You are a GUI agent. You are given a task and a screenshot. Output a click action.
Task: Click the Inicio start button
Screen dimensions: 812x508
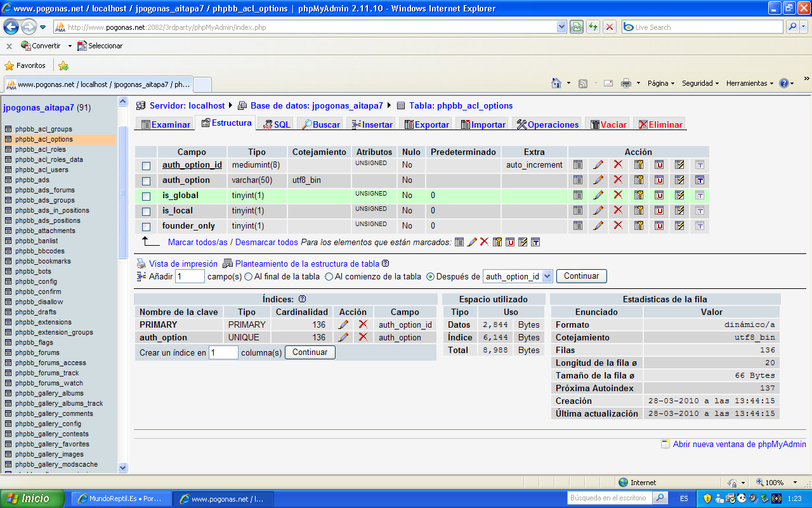coord(32,499)
